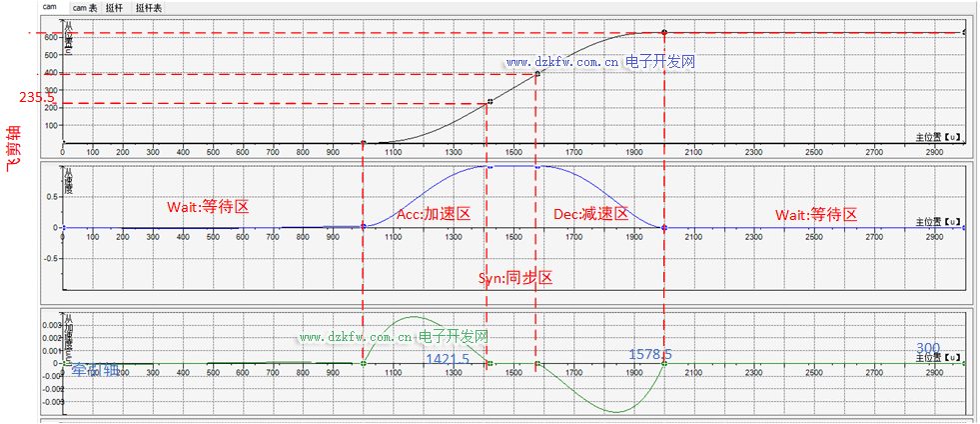Screen dimensions: 980x424
Task: Select the cam tab
Action: pyautogui.click(x=49, y=7)
